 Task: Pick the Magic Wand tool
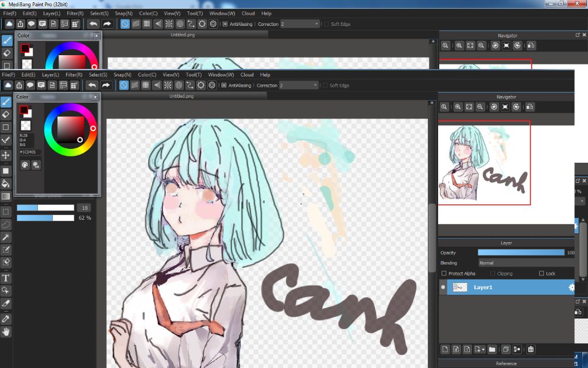pos(6,237)
